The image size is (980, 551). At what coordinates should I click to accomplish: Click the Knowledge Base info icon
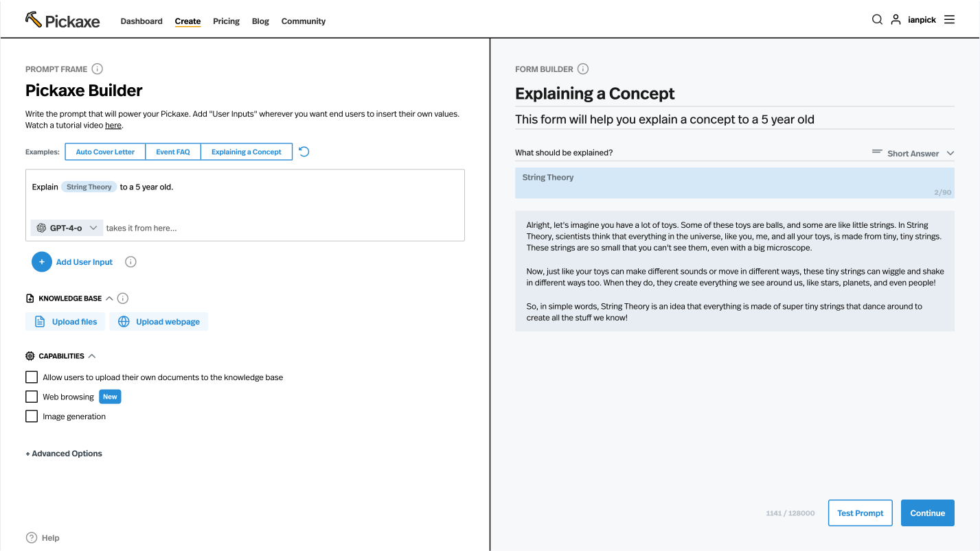pos(123,298)
